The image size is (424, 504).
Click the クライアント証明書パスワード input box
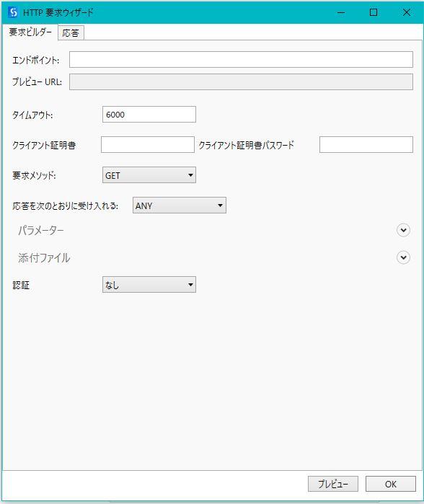coord(366,145)
